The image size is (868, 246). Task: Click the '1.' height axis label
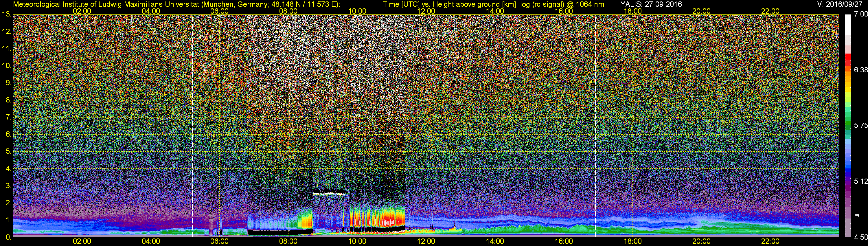tap(8, 220)
